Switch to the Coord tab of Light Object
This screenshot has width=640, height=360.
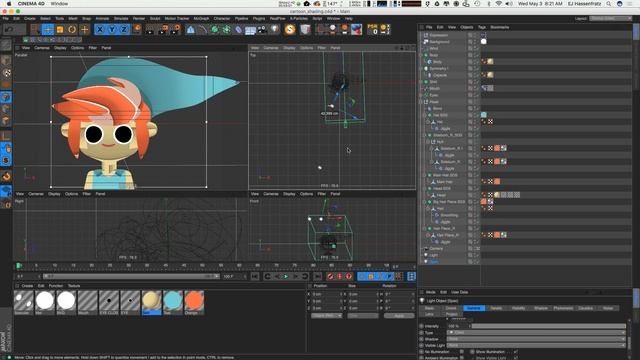click(451, 308)
